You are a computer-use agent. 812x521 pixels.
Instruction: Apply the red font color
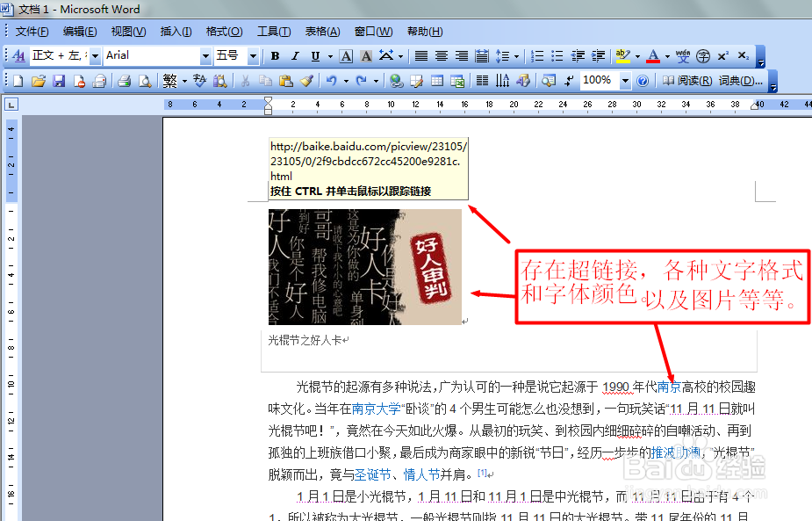[653, 55]
